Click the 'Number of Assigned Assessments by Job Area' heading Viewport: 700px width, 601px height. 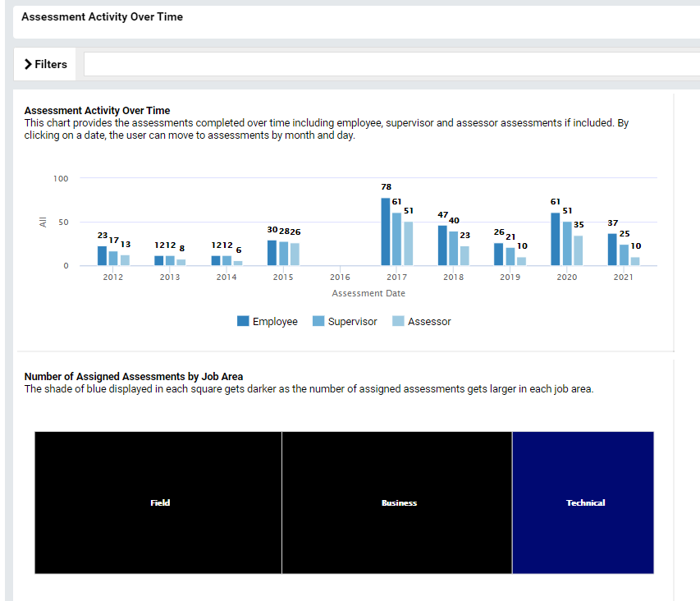134,376
